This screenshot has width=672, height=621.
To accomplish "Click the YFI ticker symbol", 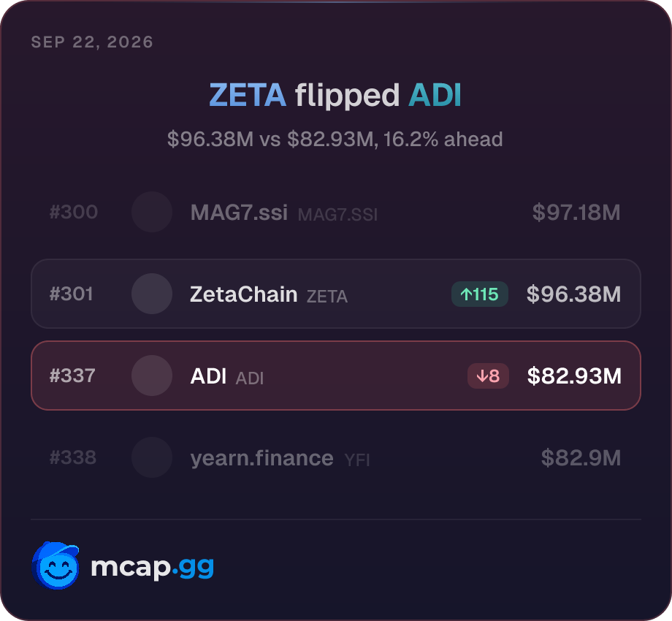I will coord(357,460).
